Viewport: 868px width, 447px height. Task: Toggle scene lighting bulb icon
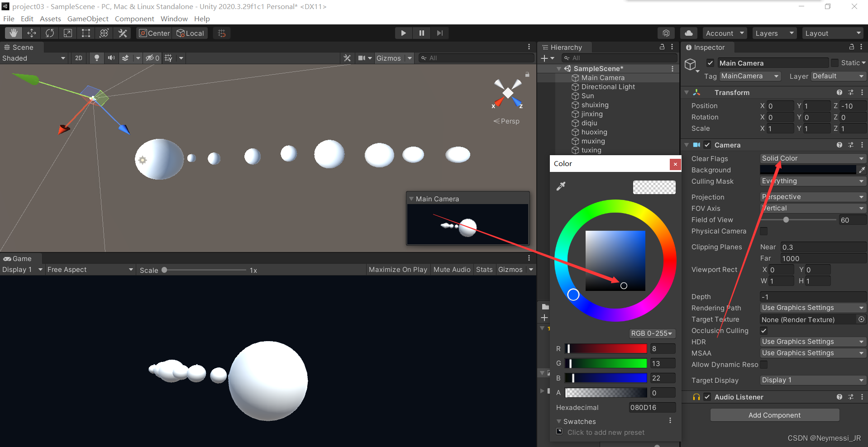pyautogui.click(x=96, y=58)
